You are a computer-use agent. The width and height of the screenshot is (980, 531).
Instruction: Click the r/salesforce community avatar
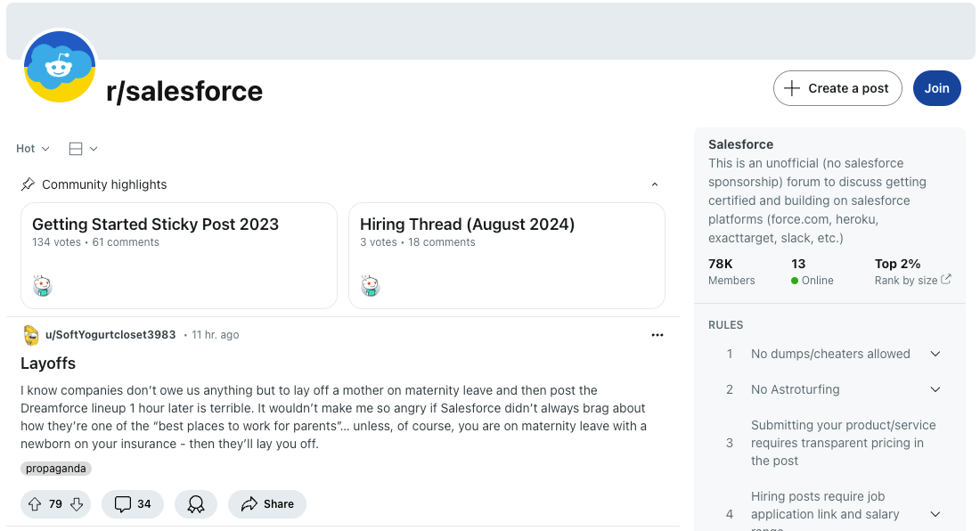click(60, 67)
